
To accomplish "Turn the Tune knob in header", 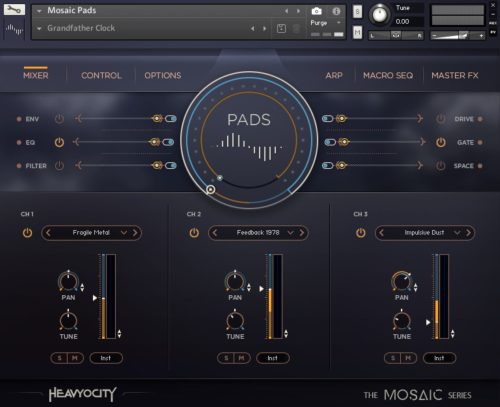I will (379, 14).
